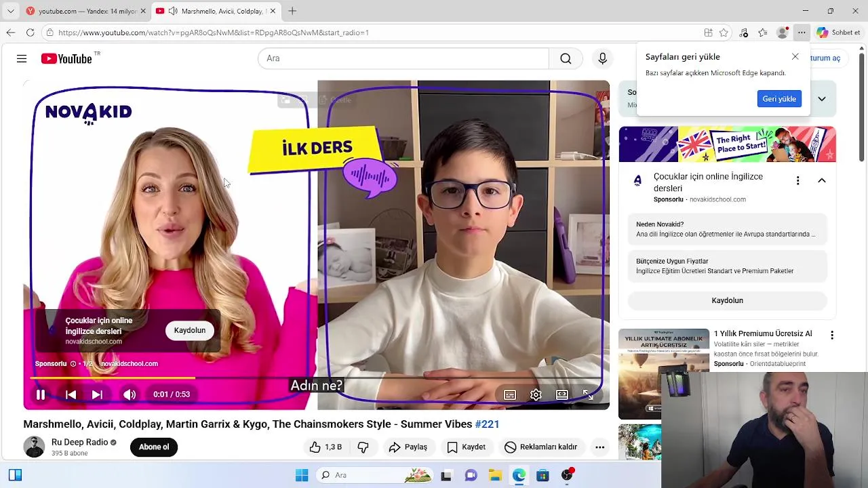Mute the tab via its speaker icon

173,12
